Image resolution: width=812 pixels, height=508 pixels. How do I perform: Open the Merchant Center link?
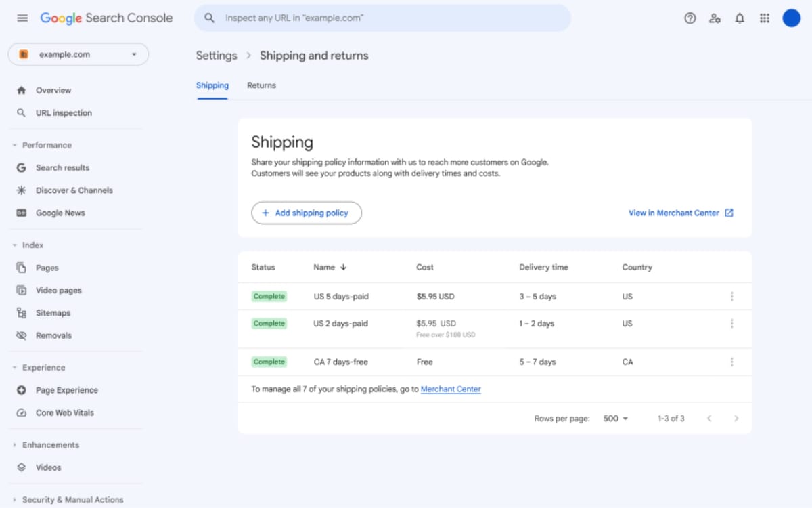(x=451, y=389)
